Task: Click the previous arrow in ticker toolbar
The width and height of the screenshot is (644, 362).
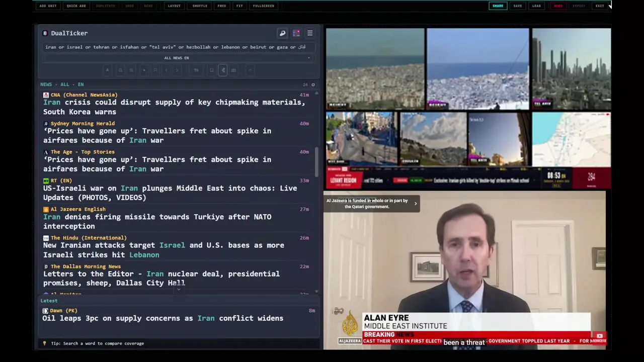Action: coord(166,70)
